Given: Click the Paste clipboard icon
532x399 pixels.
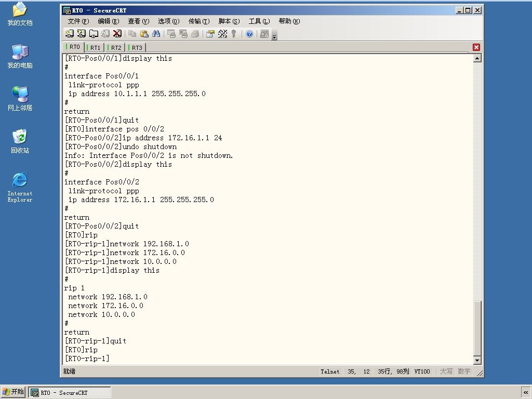Looking at the screenshot, I should [144, 34].
